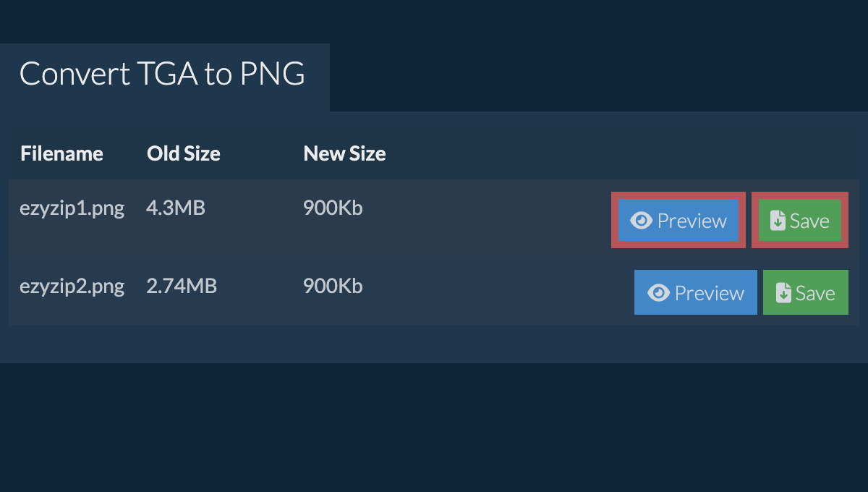This screenshot has width=868, height=492.
Task: Save the ezyzip2.png file
Action: pyautogui.click(x=806, y=293)
